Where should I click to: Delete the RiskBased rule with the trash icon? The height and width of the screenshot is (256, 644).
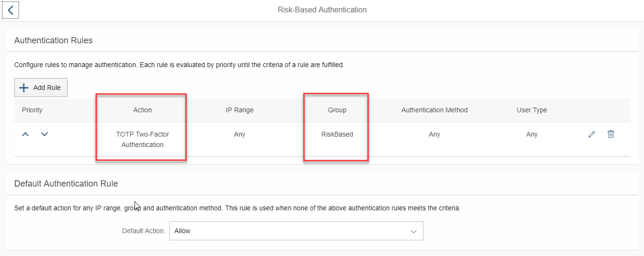(611, 135)
